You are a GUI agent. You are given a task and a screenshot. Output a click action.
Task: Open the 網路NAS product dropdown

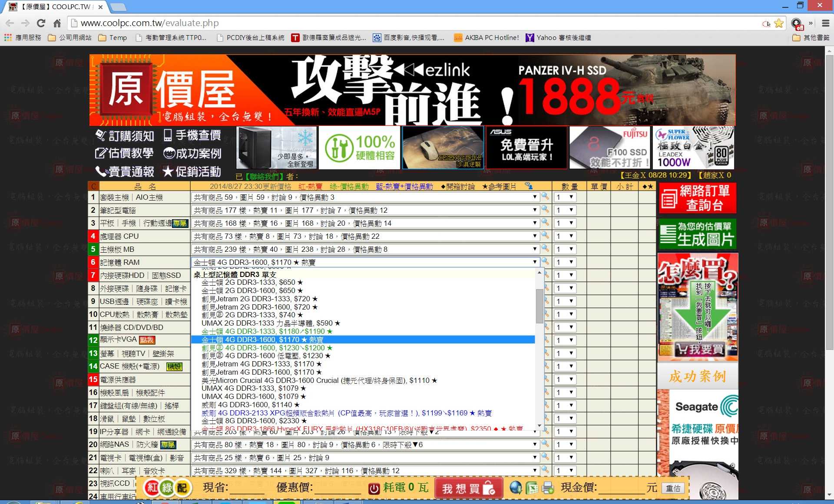[x=365, y=445]
